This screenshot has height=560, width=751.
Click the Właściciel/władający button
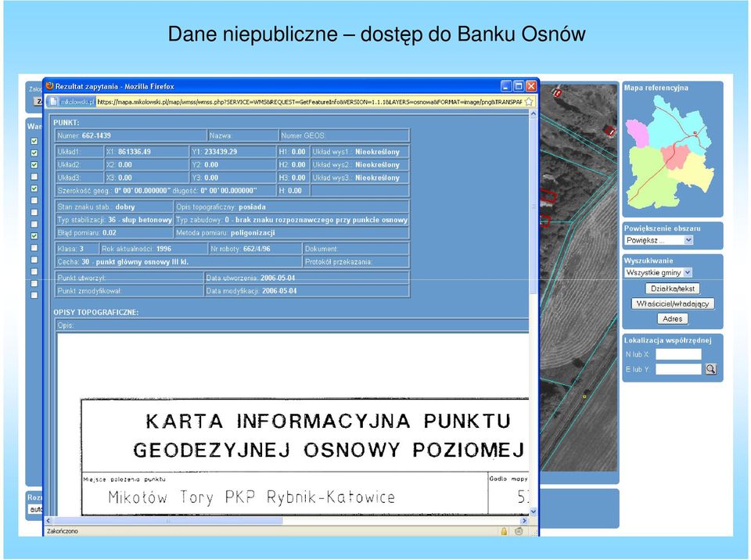(x=673, y=303)
